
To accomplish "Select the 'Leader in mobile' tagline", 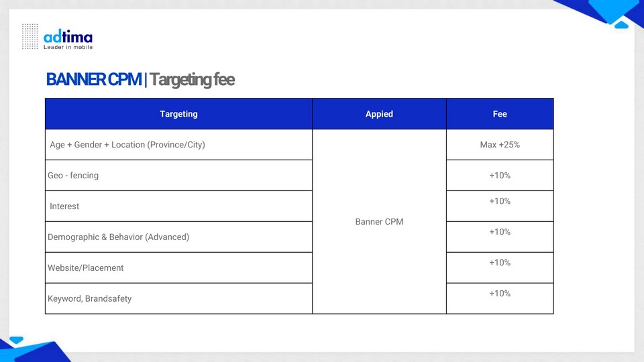I will point(68,47).
